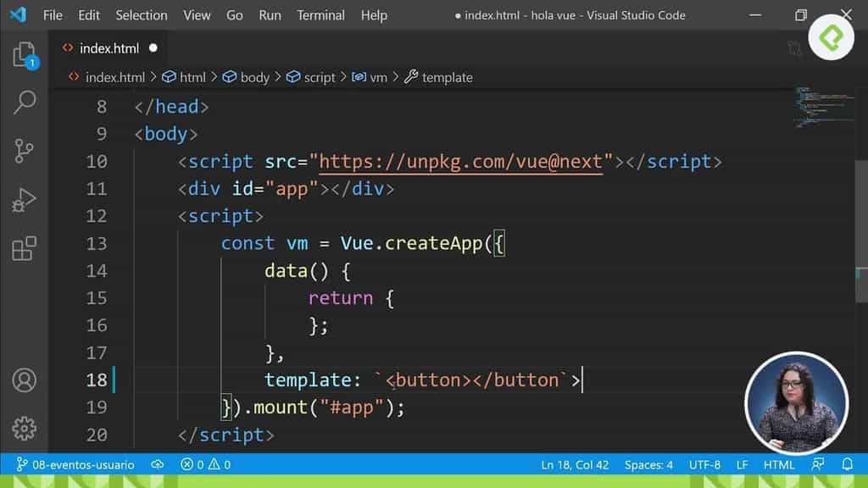Synchronize changes with the sync icon
The image size is (868, 488).
[x=158, y=464]
